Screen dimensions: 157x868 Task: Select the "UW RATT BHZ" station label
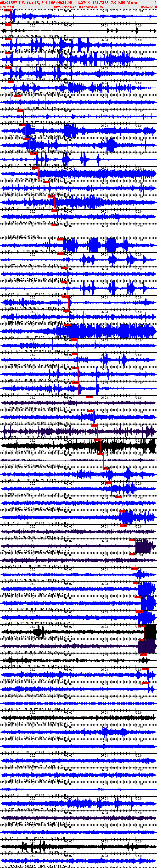(x=12, y=824)
